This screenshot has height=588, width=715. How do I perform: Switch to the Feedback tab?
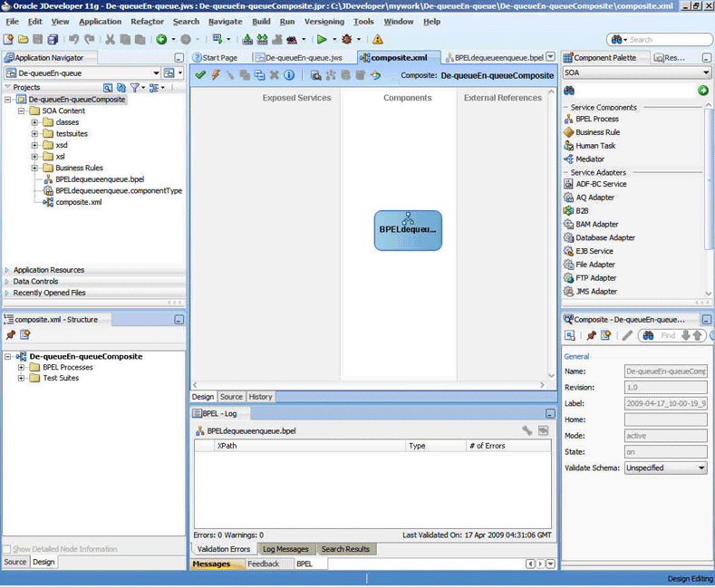click(263, 564)
